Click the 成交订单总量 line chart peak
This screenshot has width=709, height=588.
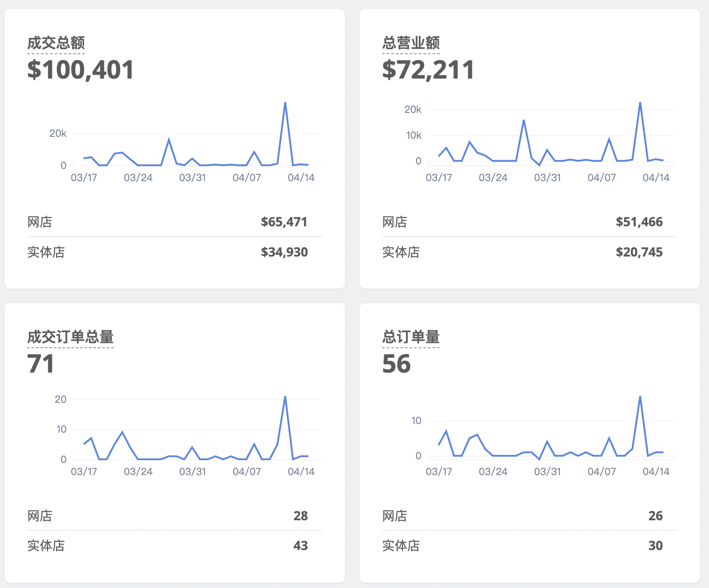click(285, 397)
